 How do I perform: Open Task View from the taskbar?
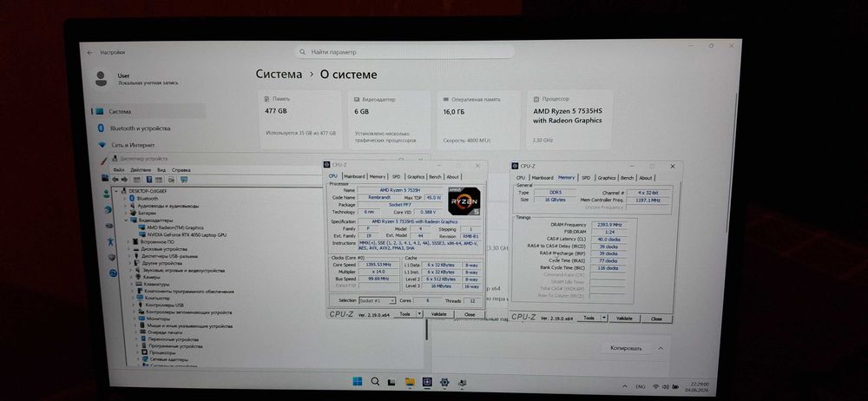tap(391, 382)
